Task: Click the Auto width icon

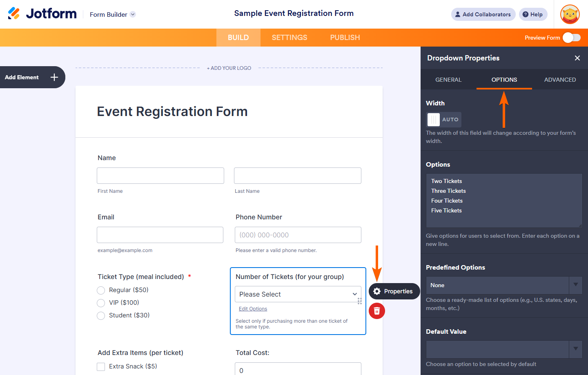Action: click(x=434, y=120)
